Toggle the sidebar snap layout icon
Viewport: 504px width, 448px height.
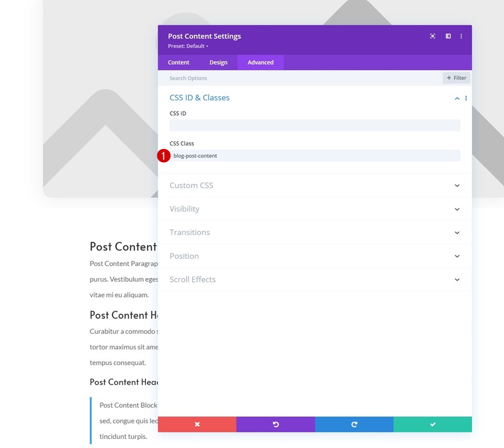(x=448, y=36)
